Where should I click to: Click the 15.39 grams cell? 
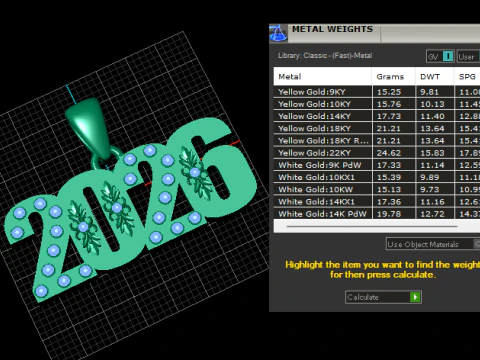[394, 177]
